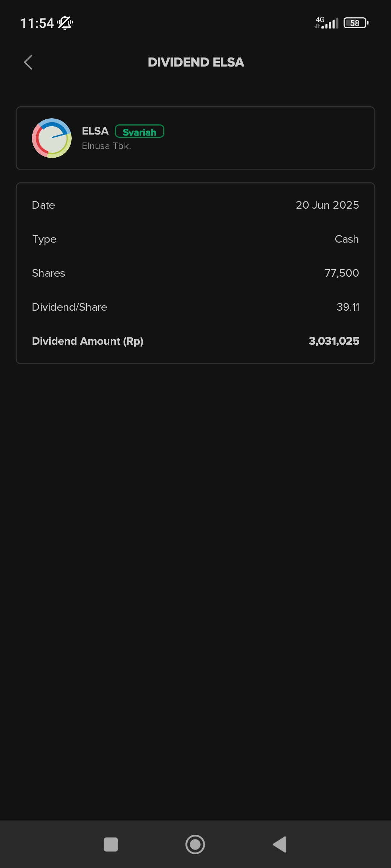
Task: Tap the battery indicator in status bar
Action: pos(356,23)
